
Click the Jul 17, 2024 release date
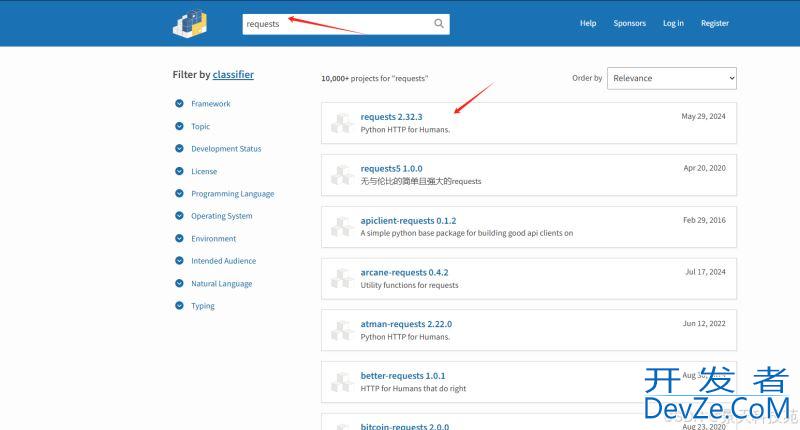pyautogui.click(x=705, y=272)
